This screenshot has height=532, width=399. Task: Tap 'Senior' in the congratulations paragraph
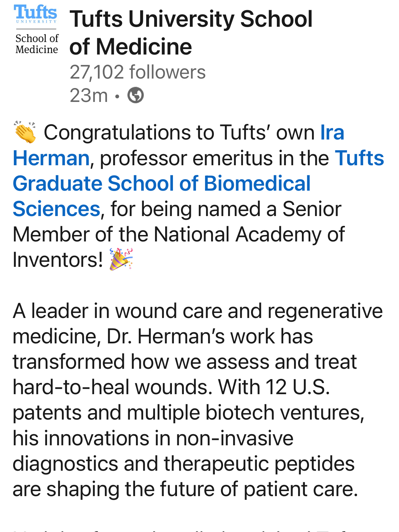(312, 209)
